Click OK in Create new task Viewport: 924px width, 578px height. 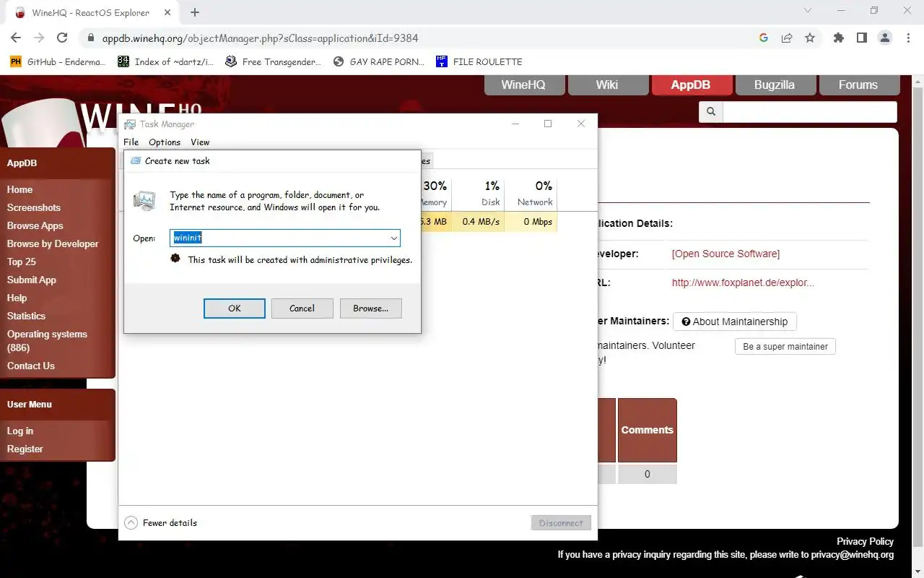(x=235, y=309)
